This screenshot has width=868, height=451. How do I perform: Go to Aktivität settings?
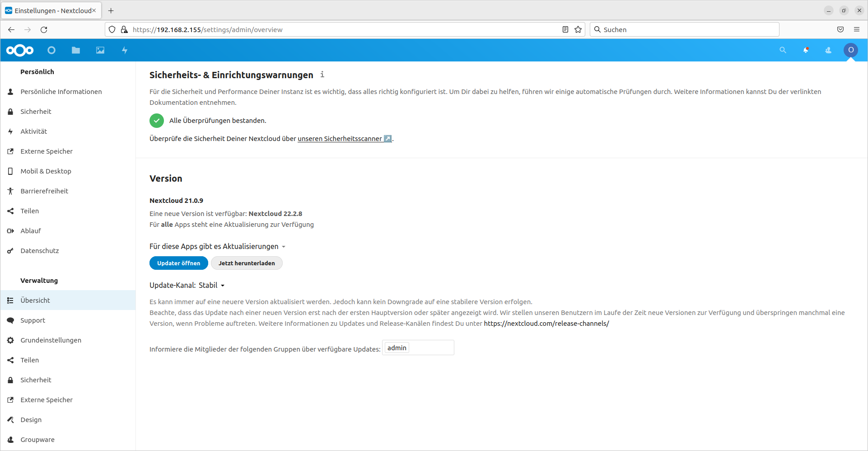tap(68, 132)
